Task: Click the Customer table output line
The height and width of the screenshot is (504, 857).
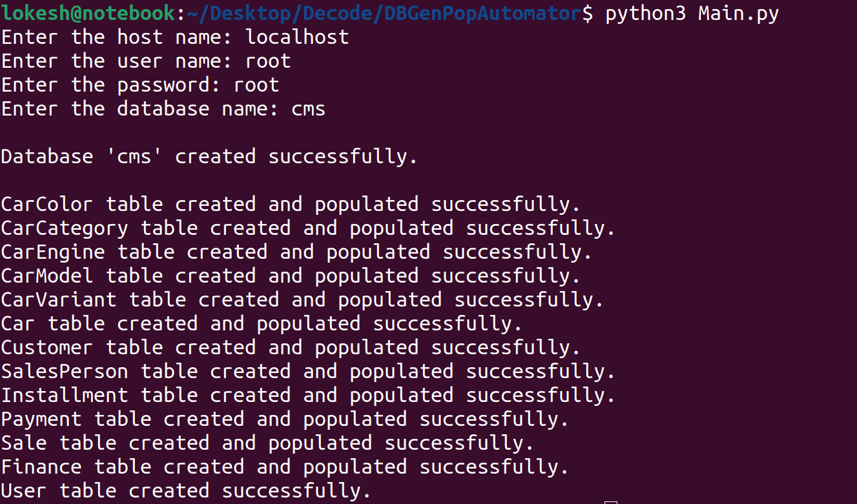Action: pyautogui.click(x=291, y=347)
